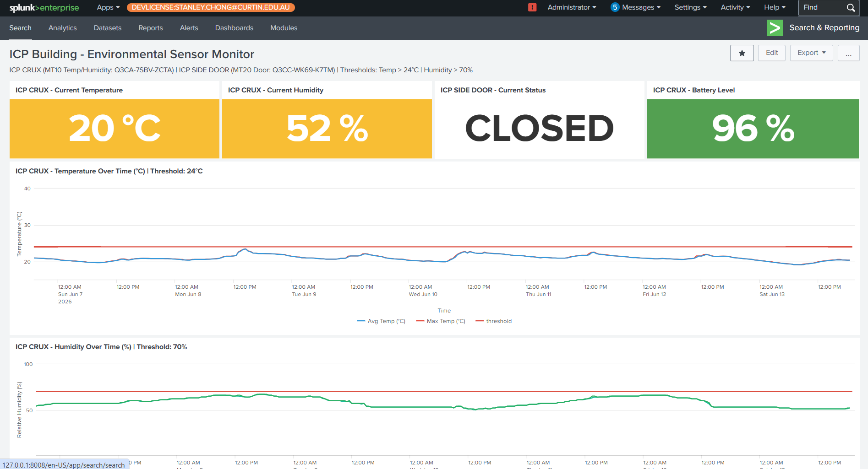Open the Export dropdown
This screenshot has height=469, width=868.
812,53
